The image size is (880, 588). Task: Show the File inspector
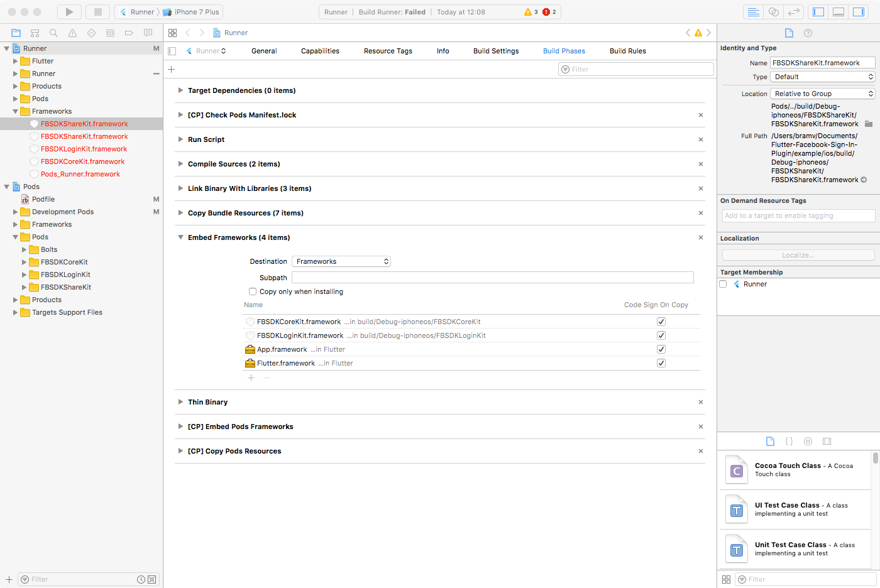[789, 33]
